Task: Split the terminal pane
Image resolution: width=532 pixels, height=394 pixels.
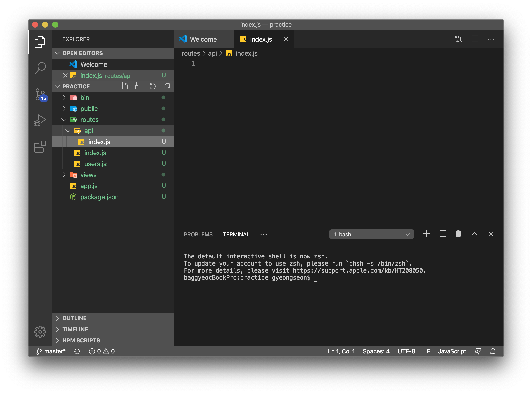Action: tap(443, 234)
